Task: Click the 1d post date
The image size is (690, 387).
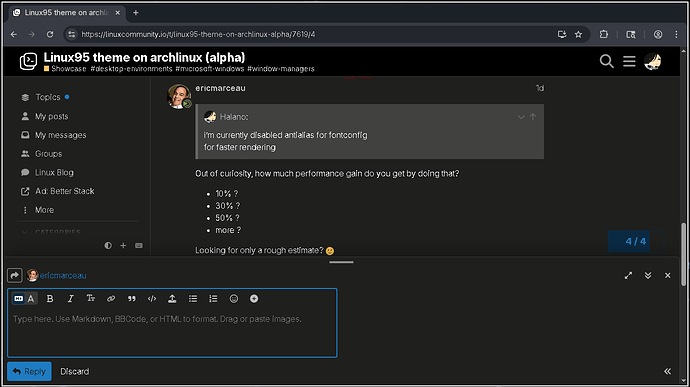Action: click(540, 88)
